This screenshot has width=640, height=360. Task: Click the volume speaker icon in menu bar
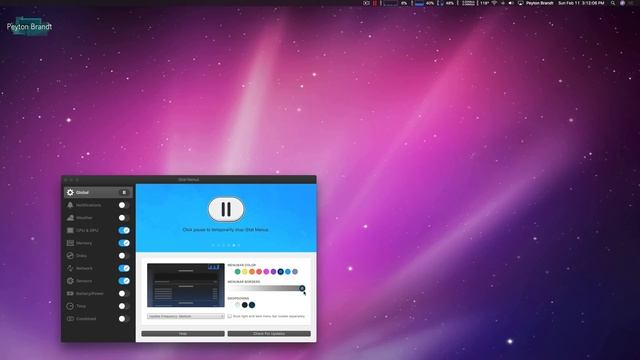511,3
